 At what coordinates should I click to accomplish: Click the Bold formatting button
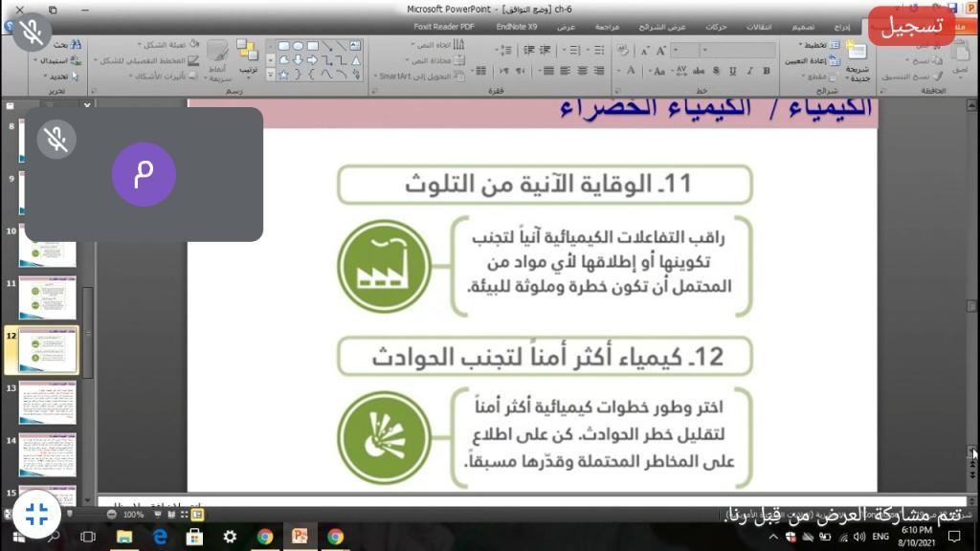click(x=767, y=71)
